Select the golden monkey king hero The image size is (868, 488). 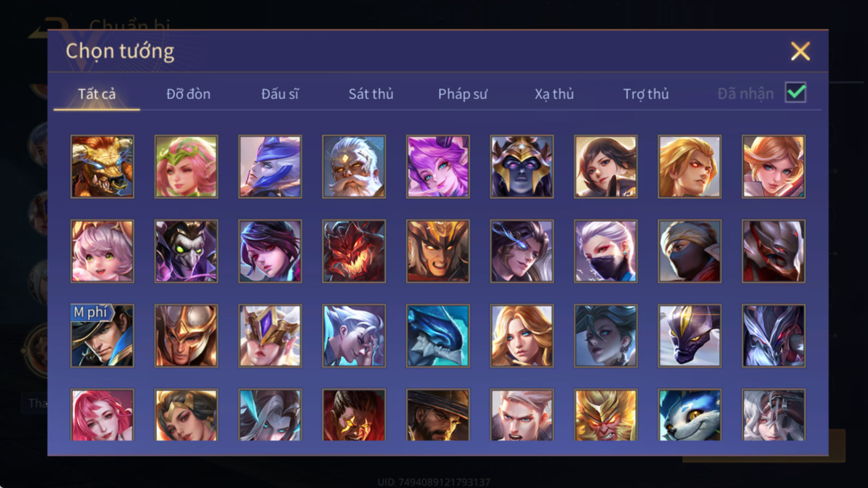605,415
